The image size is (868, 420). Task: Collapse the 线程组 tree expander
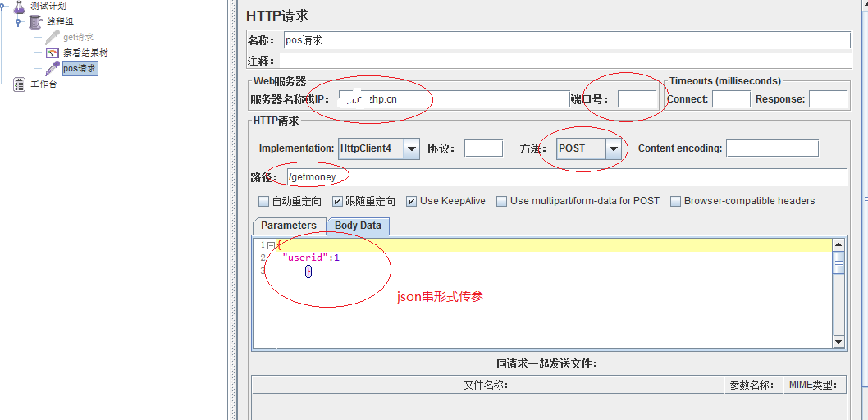click(x=20, y=22)
